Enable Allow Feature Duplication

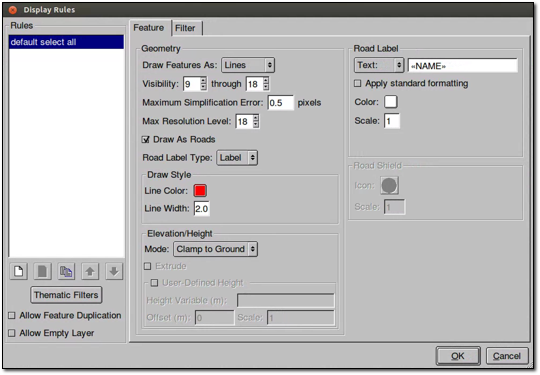pyautogui.click(x=12, y=315)
